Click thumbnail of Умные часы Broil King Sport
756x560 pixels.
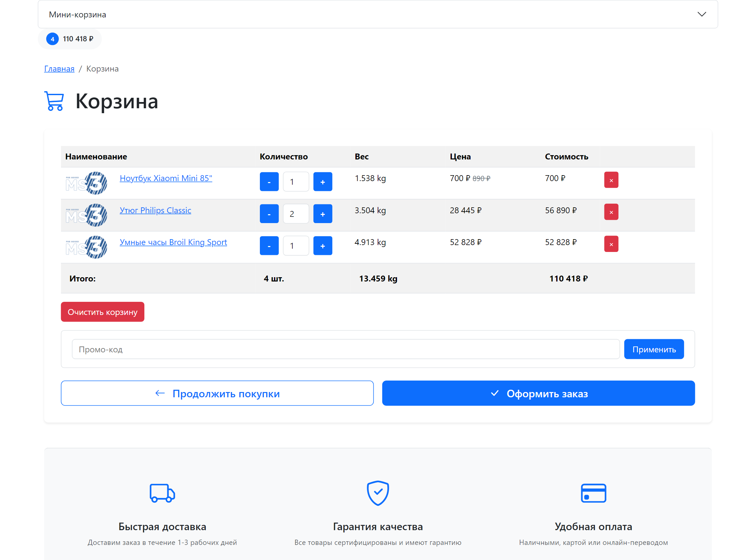[86, 247]
